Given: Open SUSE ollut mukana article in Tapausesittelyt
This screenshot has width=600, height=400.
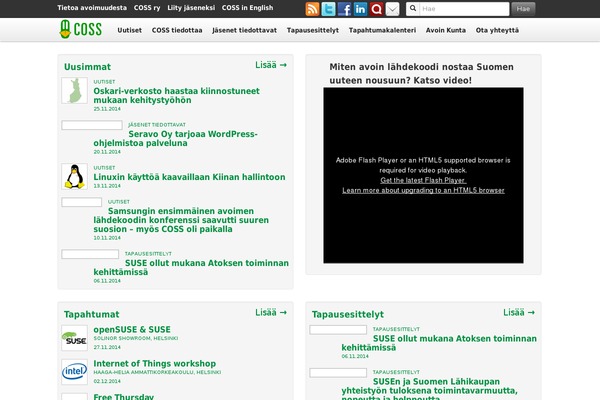Looking at the screenshot, I should point(439,343).
